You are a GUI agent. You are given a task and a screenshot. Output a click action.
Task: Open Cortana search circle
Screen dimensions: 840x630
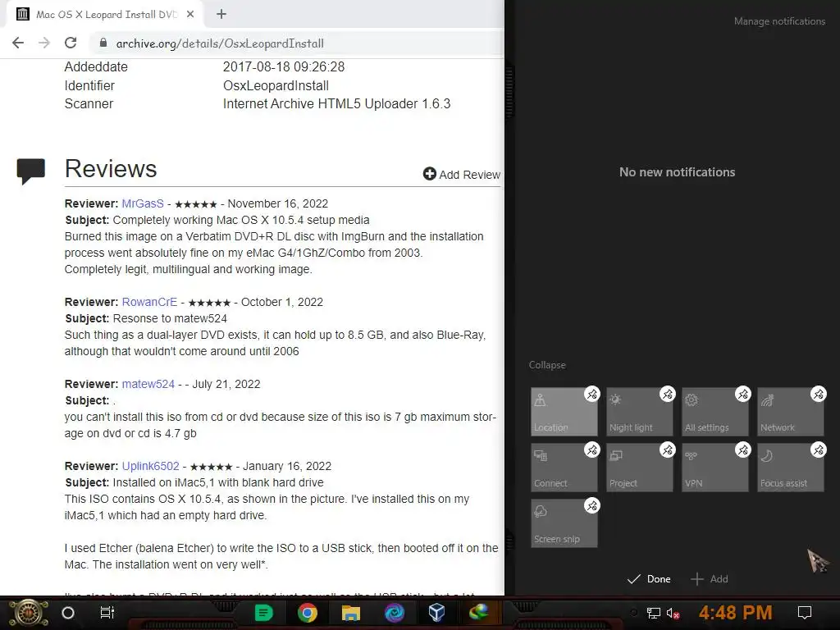click(68, 613)
